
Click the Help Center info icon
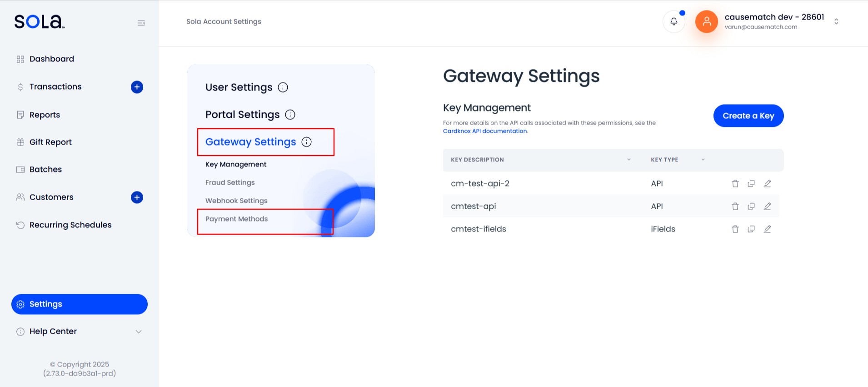coord(20,332)
